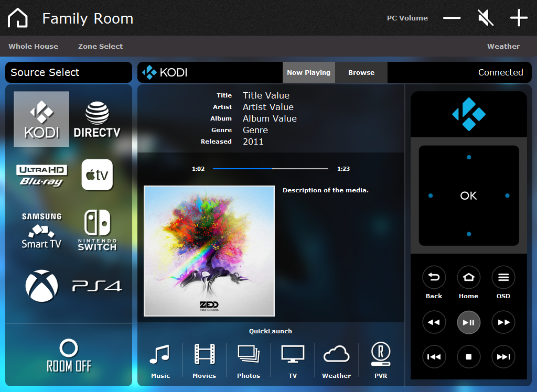Open the OSD menu button
Viewport: 537px width, 392px height.
pyautogui.click(x=503, y=277)
